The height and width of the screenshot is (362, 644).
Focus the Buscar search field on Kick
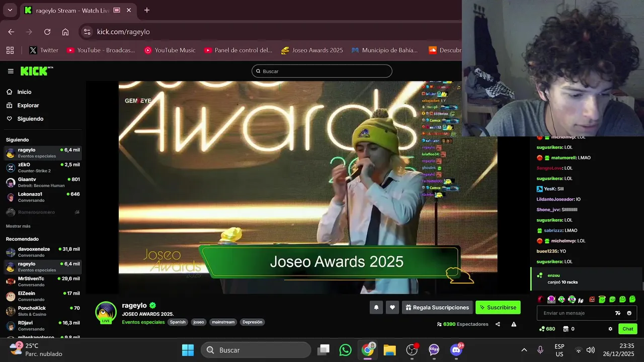322,71
